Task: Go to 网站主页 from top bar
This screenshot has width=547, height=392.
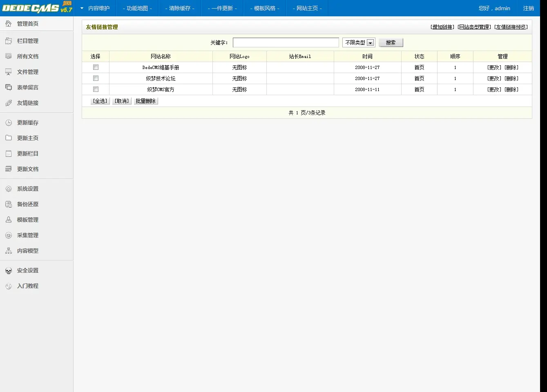Action: (307, 8)
